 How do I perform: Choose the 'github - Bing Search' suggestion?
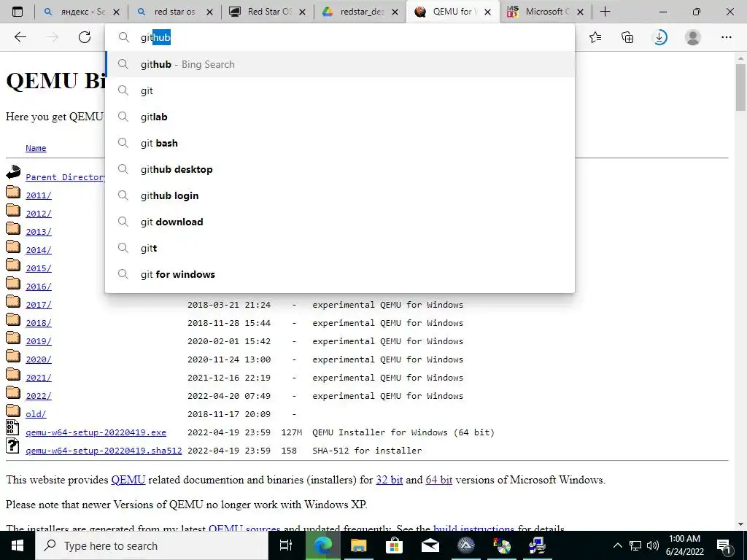click(x=340, y=64)
